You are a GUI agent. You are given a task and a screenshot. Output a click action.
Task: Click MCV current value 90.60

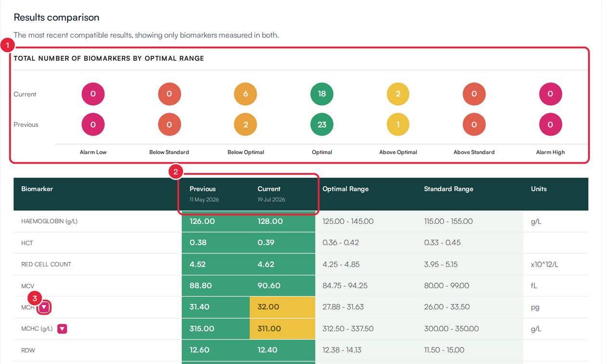[269, 286]
